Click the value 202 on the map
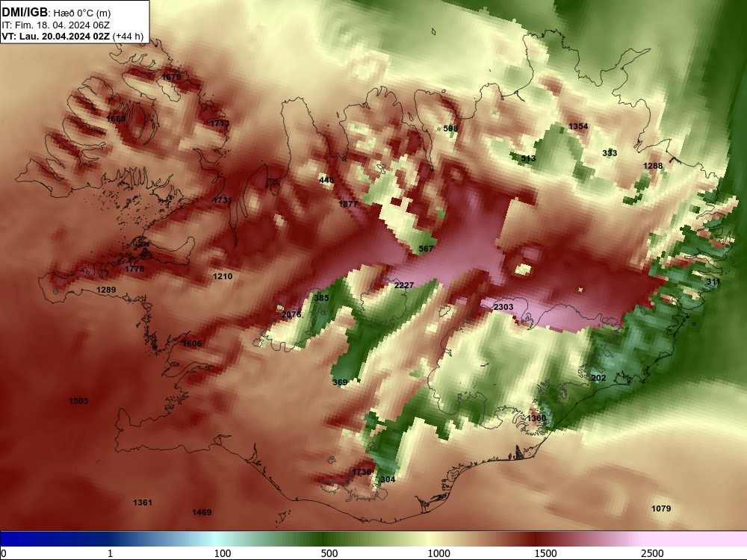The image size is (747, 560). point(599,378)
